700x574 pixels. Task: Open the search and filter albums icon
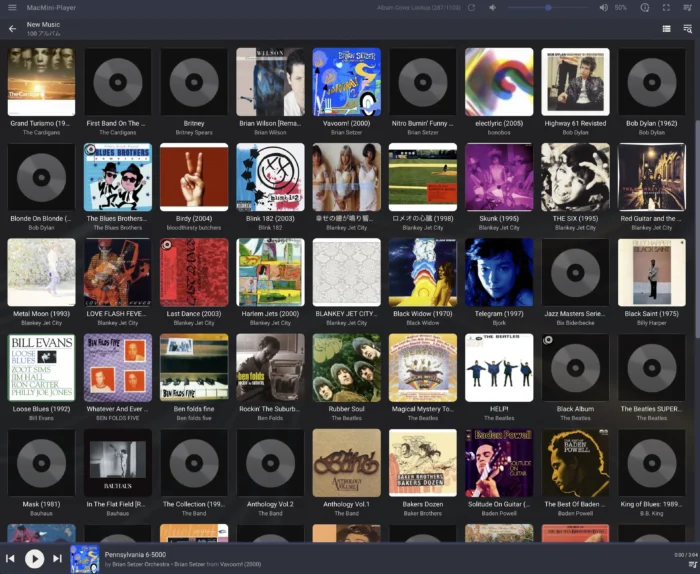click(687, 29)
